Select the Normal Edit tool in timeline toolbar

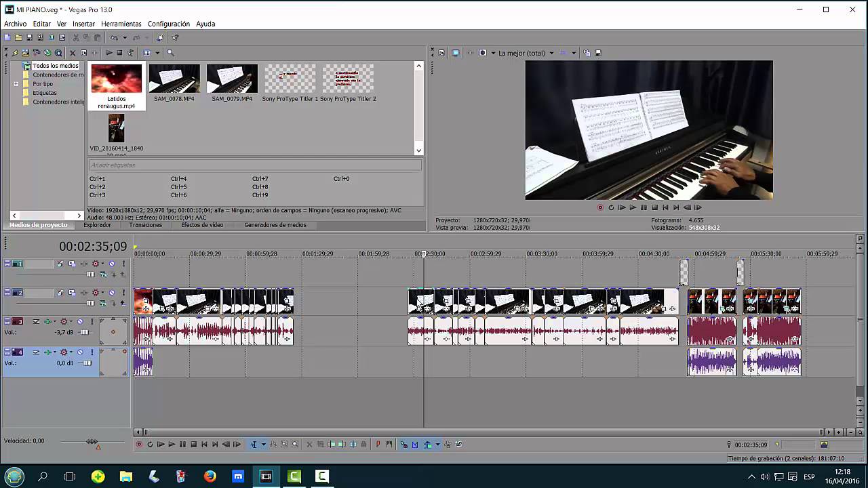pyautogui.click(x=254, y=445)
